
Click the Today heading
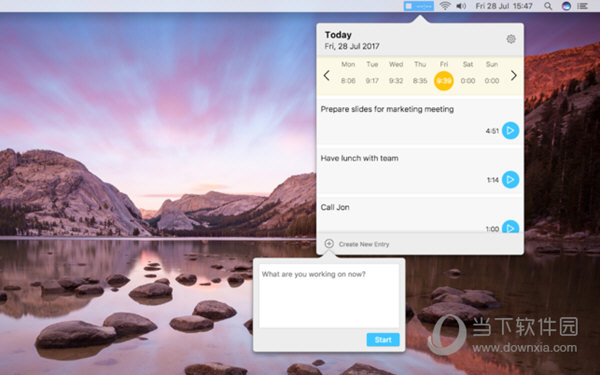pyautogui.click(x=338, y=35)
